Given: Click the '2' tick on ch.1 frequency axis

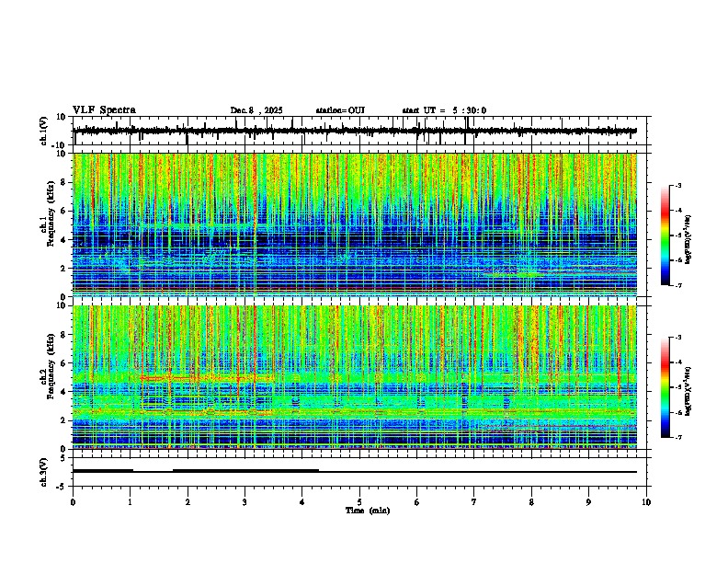Looking at the screenshot, I should pos(63,268).
